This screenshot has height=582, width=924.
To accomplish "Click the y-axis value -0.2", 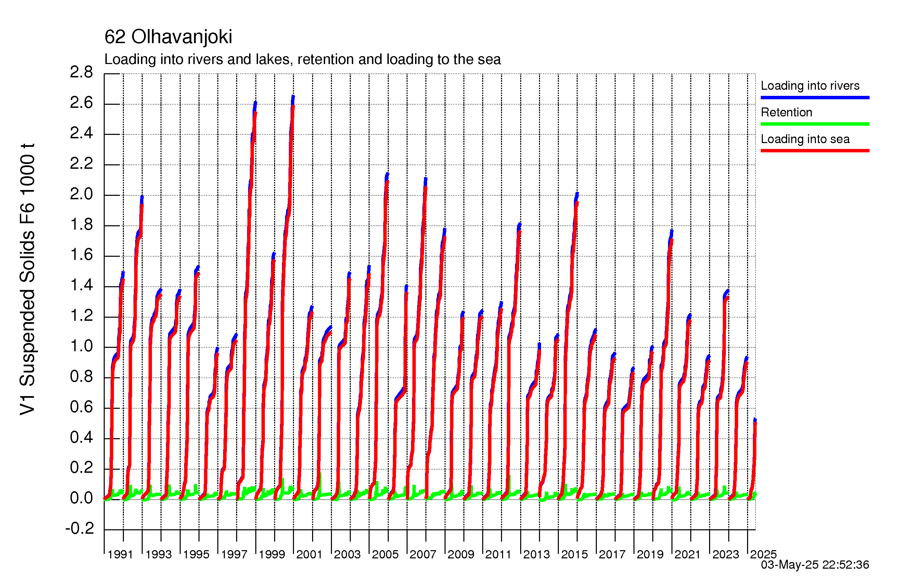I will [79, 529].
